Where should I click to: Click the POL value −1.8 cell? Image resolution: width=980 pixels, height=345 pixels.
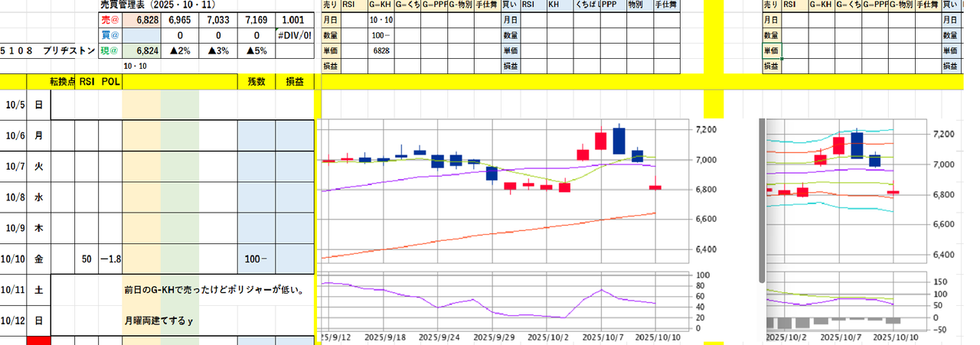coord(109,259)
